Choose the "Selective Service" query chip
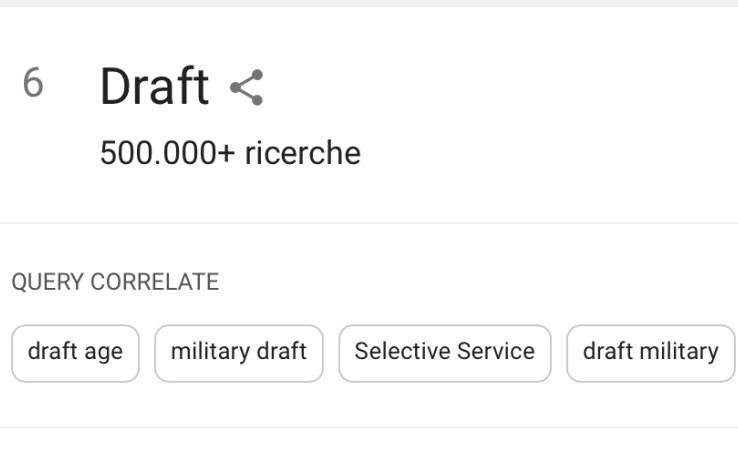The width and height of the screenshot is (738, 462). [x=445, y=353]
